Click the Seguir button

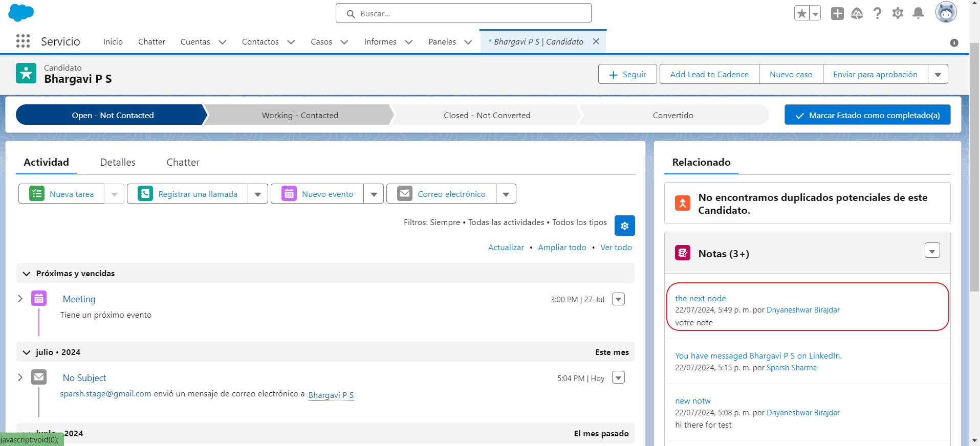point(627,74)
